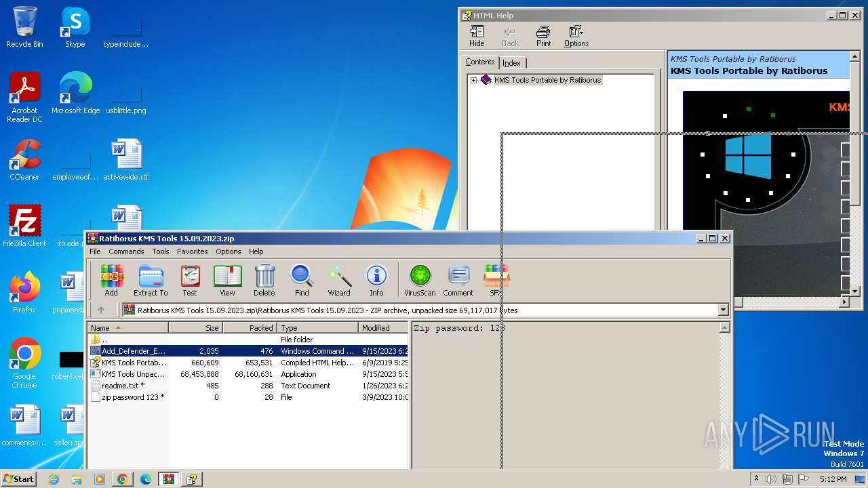
Task: Click the taskbar volume icon
Action: 771,479
